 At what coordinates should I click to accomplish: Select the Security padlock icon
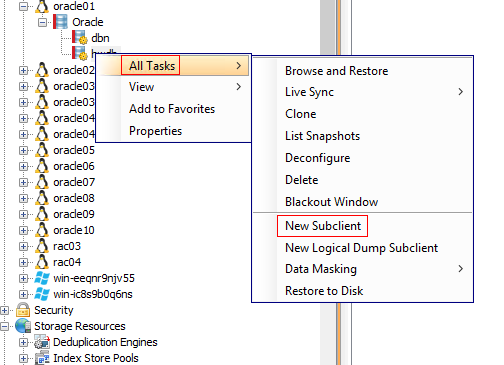click(x=23, y=310)
